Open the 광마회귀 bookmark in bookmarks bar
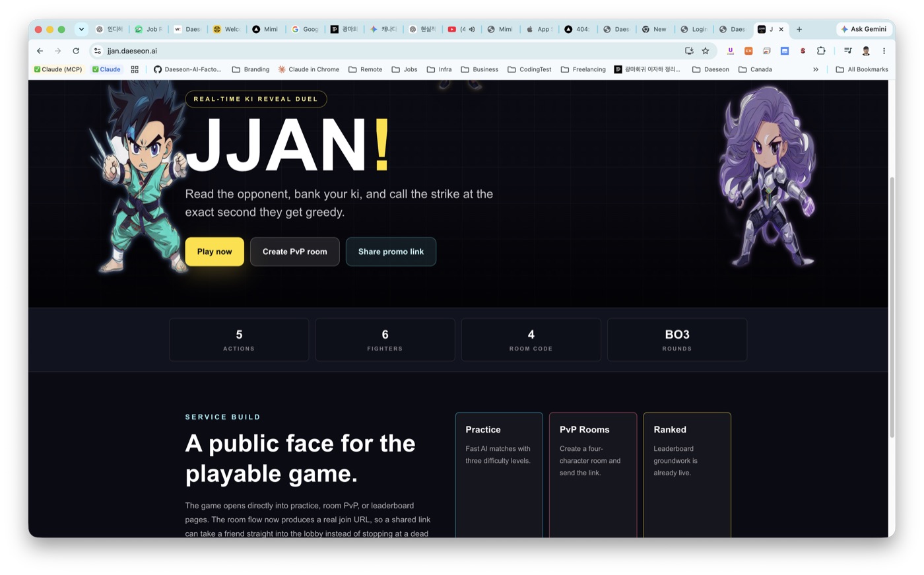 coord(647,69)
